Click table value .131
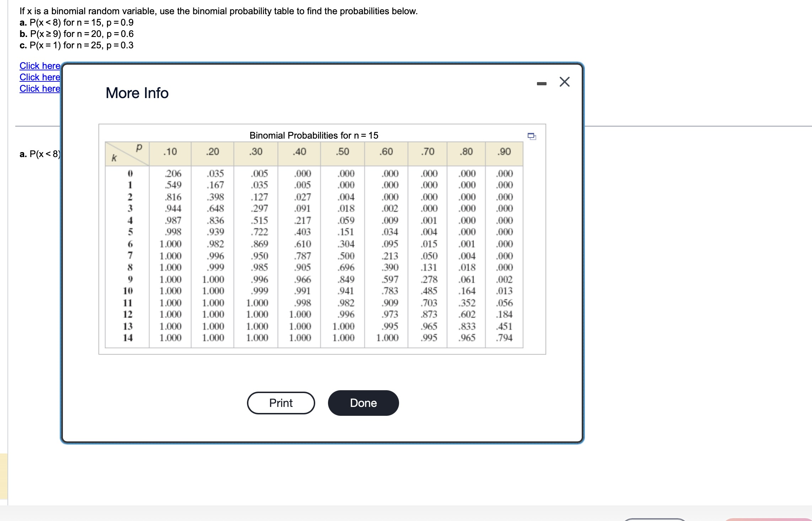Image resolution: width=812 pixels, height=521 pixels. tap(429, 267)
